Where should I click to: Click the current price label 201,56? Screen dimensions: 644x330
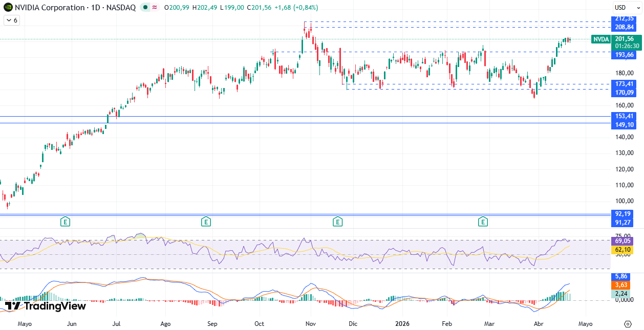click(624, 39)
